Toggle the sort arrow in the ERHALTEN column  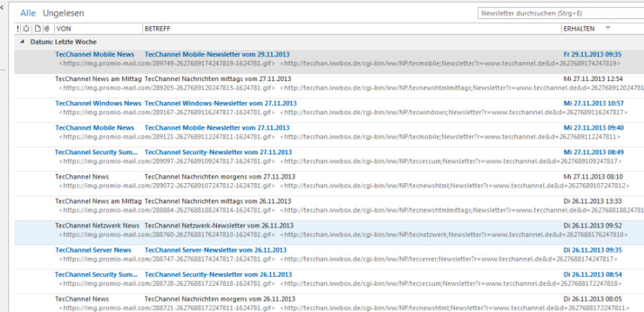pos(608,28)
